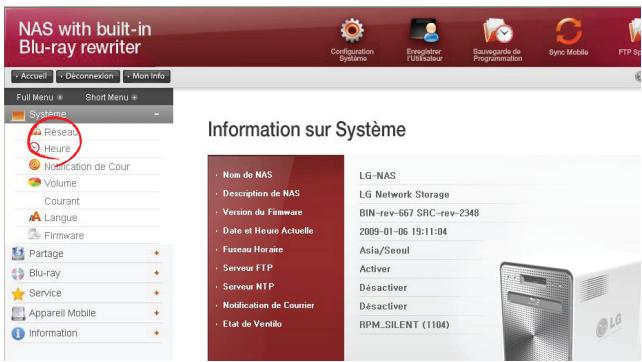
Task: Select Service menu label
Action: (x=45, y=293)
